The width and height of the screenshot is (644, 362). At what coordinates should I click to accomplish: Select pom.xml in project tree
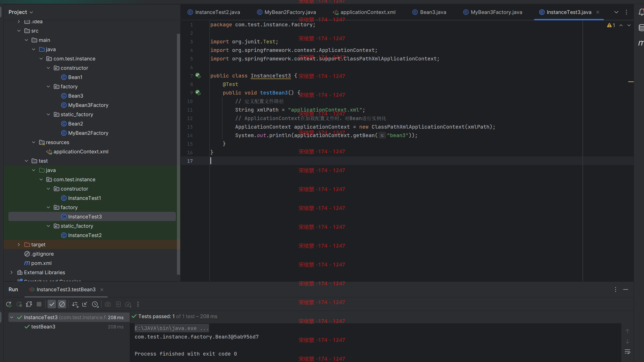[x=41, y=263]
